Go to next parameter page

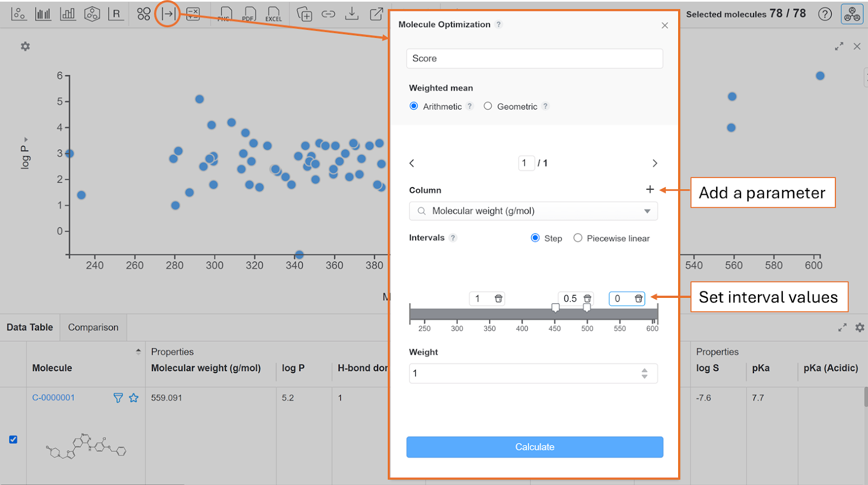pos(655,163)
